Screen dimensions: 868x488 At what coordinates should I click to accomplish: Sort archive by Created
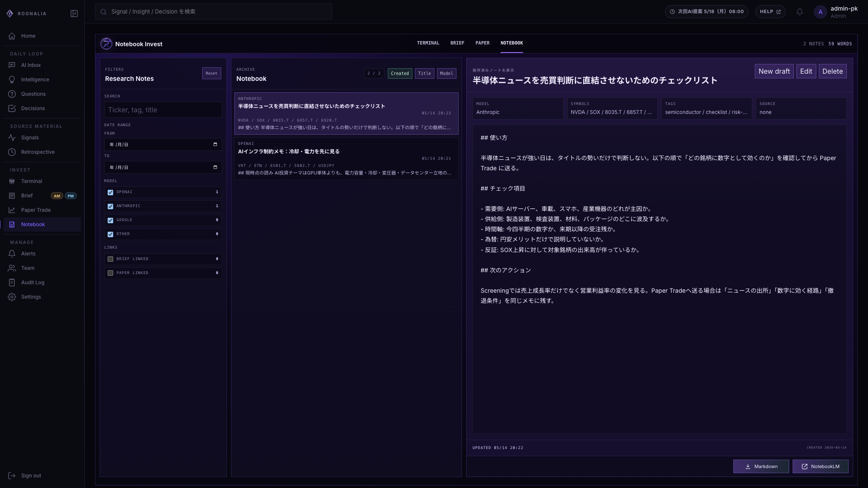[x=400, y=73]
